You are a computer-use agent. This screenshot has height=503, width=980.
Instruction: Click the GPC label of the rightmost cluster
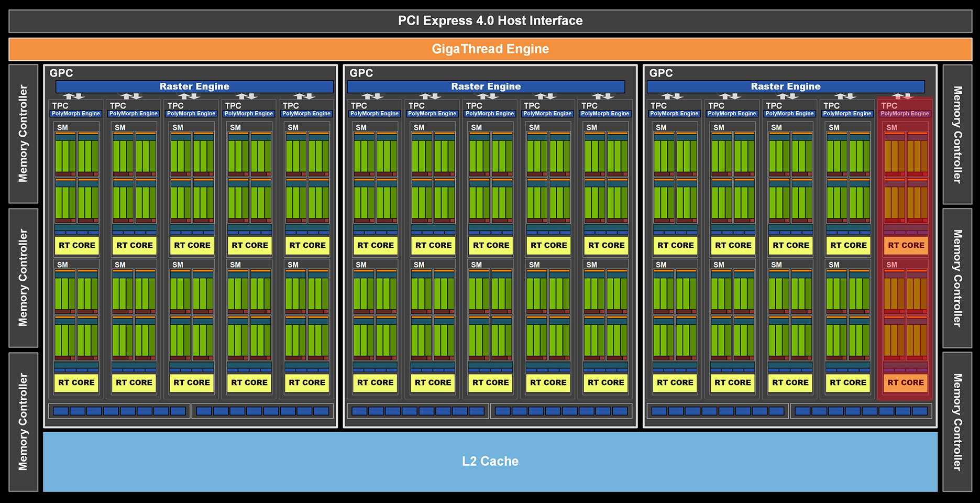(661, 73)
